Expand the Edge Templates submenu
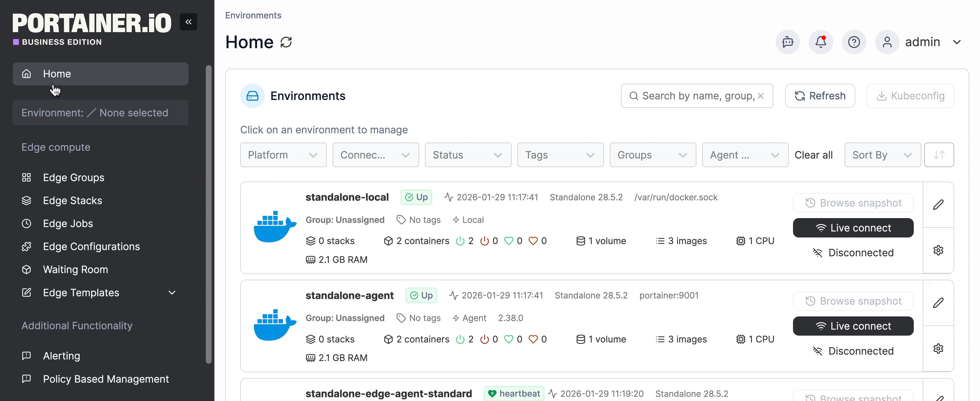Image resolution: width=980 pixels, height=401 pixels. pos(172,293)
